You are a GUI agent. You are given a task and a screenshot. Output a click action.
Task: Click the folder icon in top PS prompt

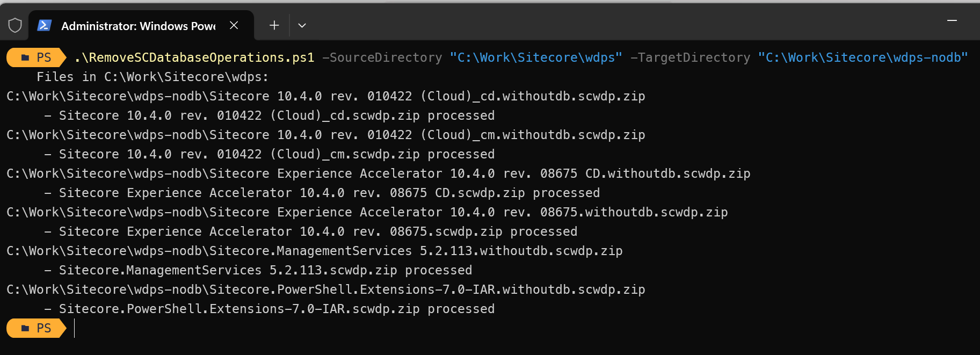(x=25, y=57)
